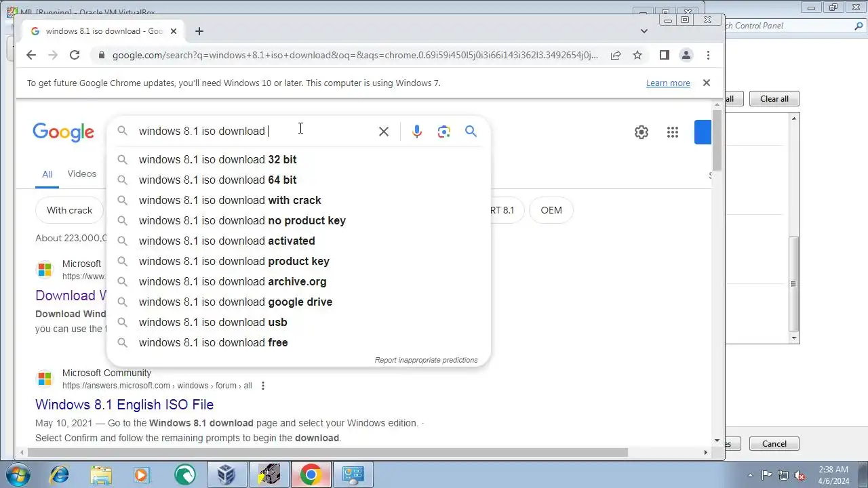Click the Google logo

tap(63, 132)
